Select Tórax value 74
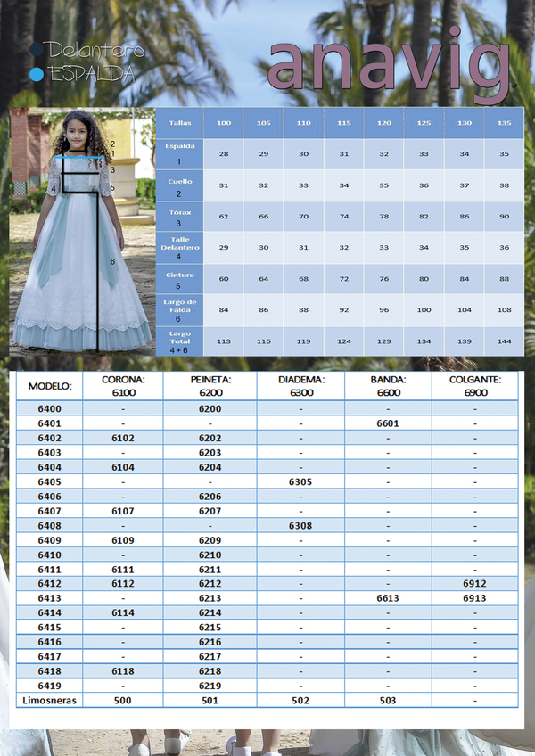This screenshot has width=535, height=756. click(x=344, y=217)
